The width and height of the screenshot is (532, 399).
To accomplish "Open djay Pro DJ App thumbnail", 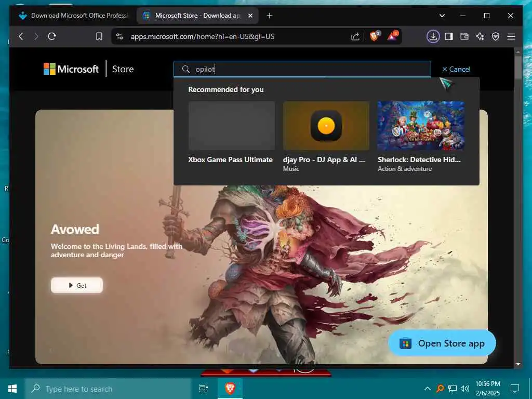I will [x=326, y=126].
